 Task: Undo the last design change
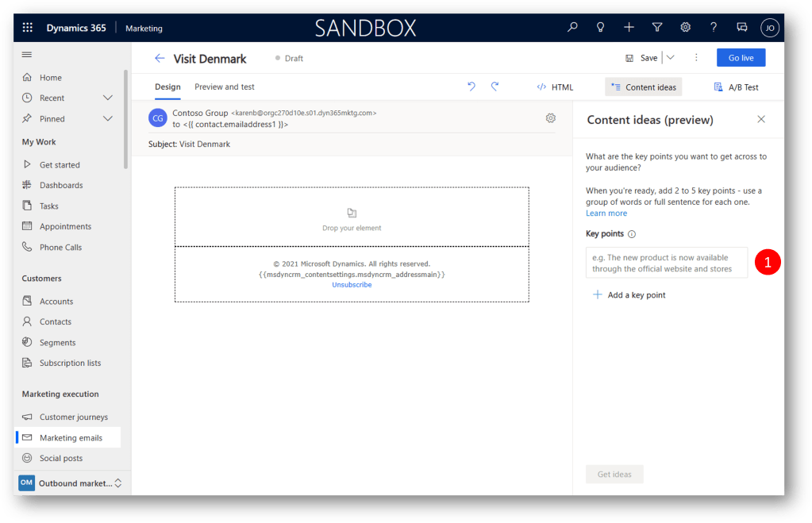471,87
